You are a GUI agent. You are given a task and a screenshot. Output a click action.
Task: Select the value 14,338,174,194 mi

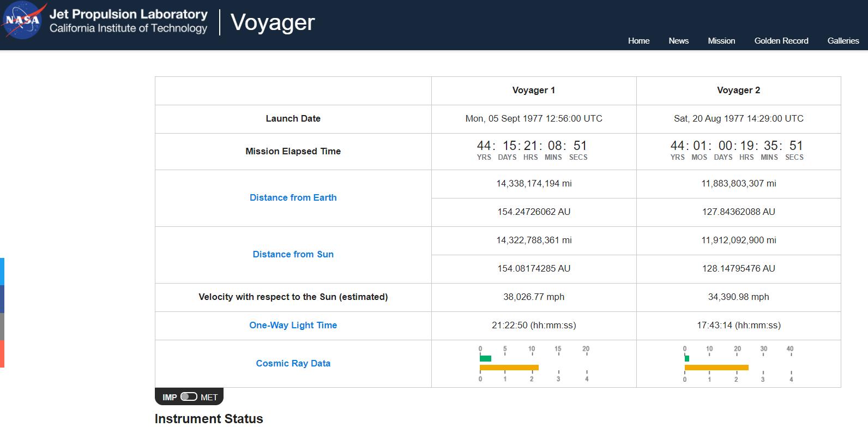(534, 184)
